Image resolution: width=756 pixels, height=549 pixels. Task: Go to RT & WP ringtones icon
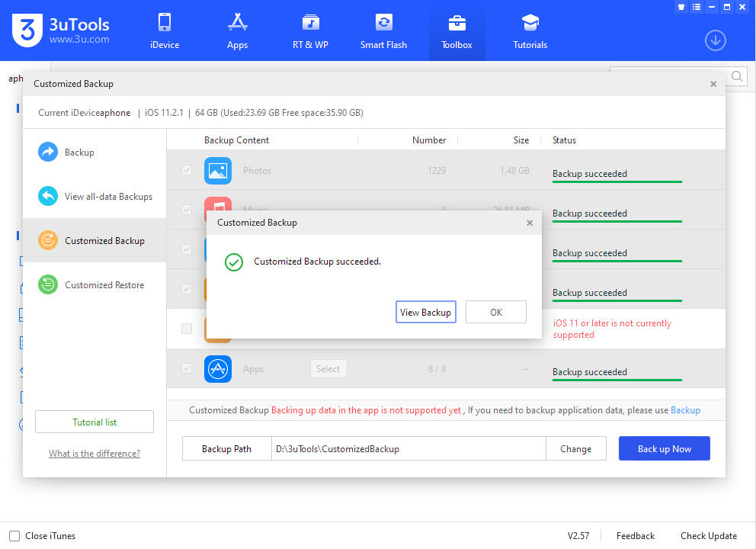click(x=310, y=23)
